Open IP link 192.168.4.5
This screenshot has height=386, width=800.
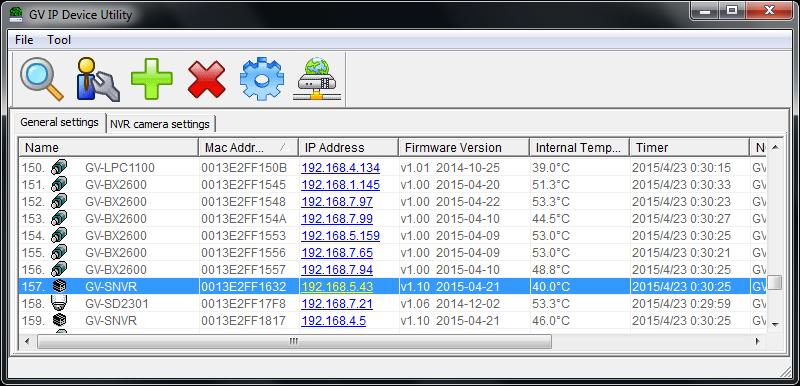[x=333, y=321]
